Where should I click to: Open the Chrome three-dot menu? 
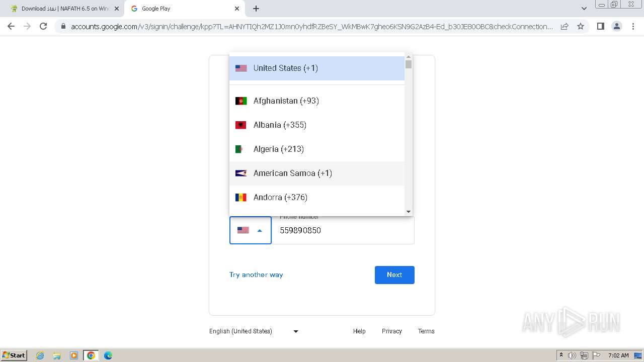633,26
